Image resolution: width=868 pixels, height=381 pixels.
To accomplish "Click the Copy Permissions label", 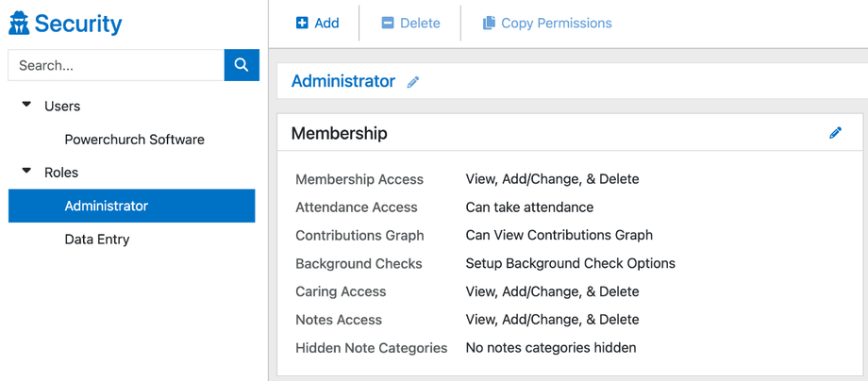I will coord(557,24).
